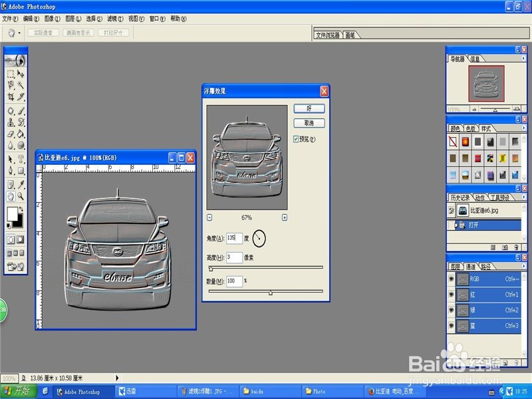532x399 pixels.
Task: Select the Rectangular Marquee tool
Action: [11, 74]
